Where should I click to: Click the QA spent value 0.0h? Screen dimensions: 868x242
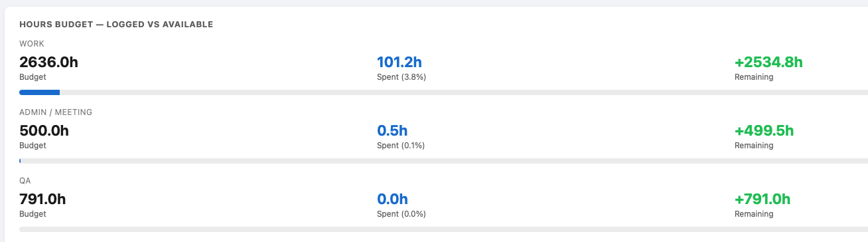[x=392, y=199]
